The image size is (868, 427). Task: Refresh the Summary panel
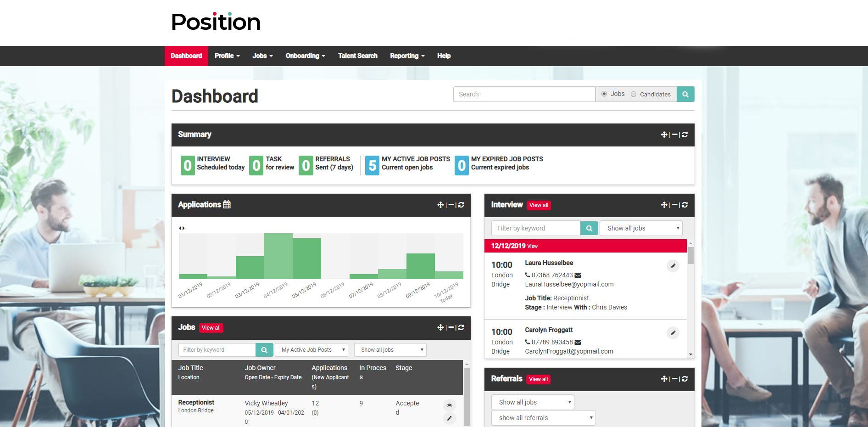point(684,135)
